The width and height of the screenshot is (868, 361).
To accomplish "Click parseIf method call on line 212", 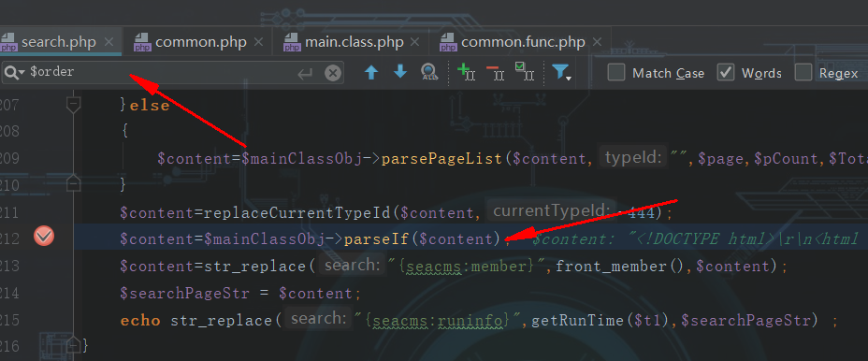I will point(376,238).
